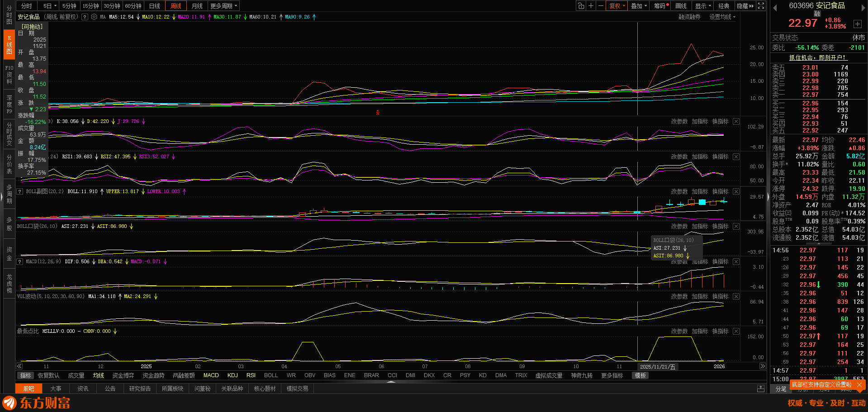The height and width of the screenshot is (412, 868).
Task: Toggle the MACD indicator at the bottom
Action: [x=211, y=375]
